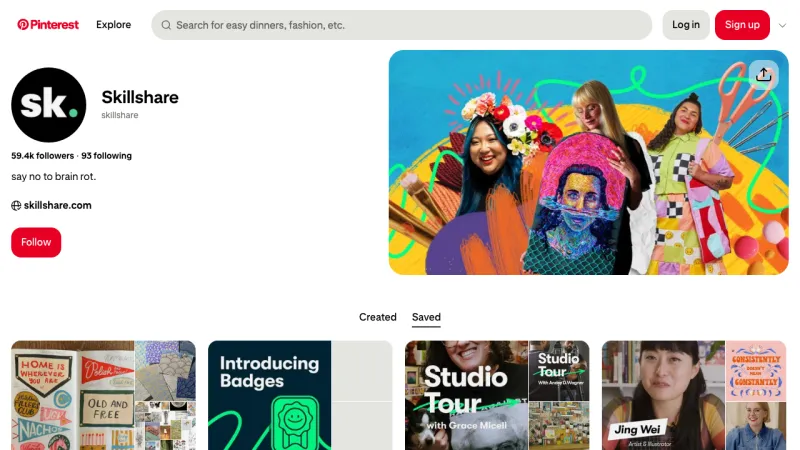The height and width of the screenshot is (450, 800).
Task: Open the Log in dialog
Action: [x=686, y=24]
